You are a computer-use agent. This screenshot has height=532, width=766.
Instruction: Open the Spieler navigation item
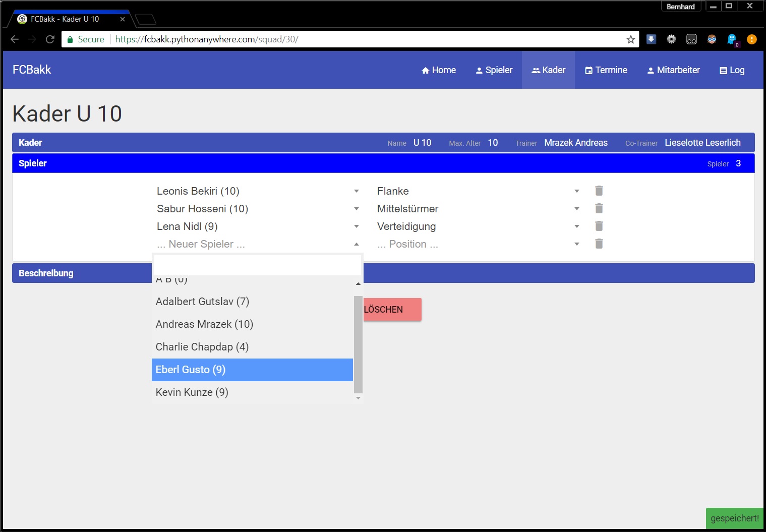[494, 70]
